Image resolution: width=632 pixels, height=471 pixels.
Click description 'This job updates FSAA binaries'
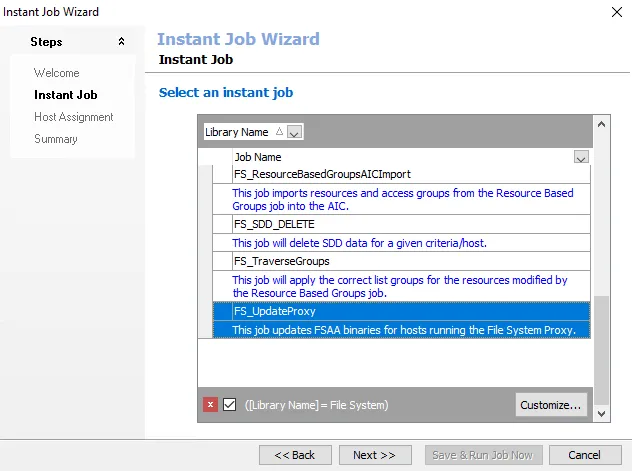401,330
